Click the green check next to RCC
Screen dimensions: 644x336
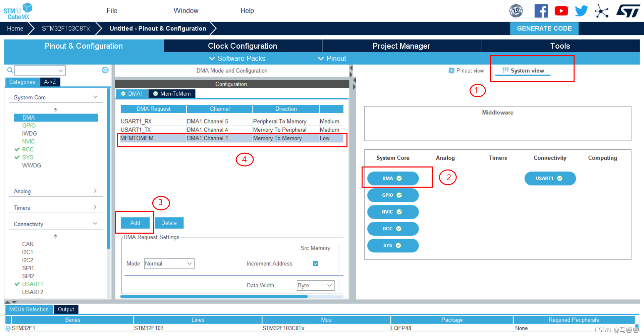click(17, 149)
